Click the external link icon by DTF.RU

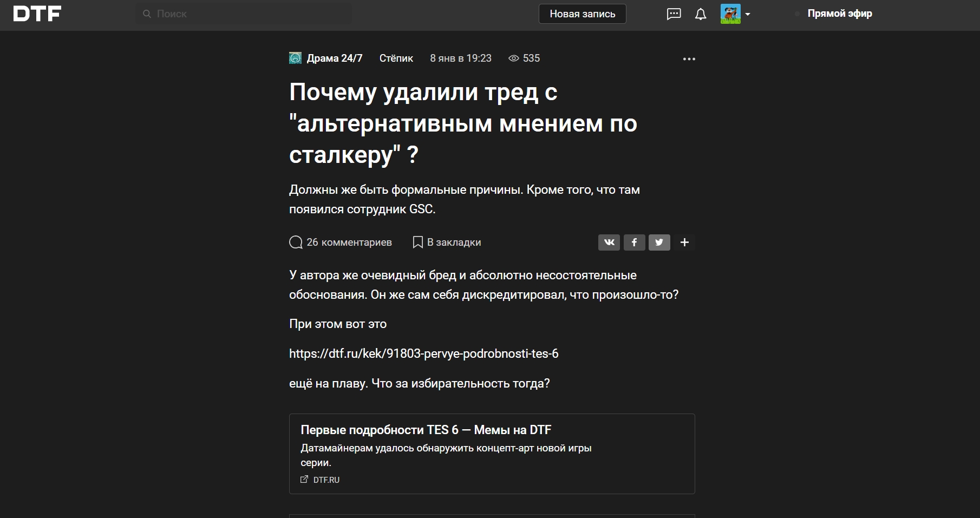coord(304,480)
